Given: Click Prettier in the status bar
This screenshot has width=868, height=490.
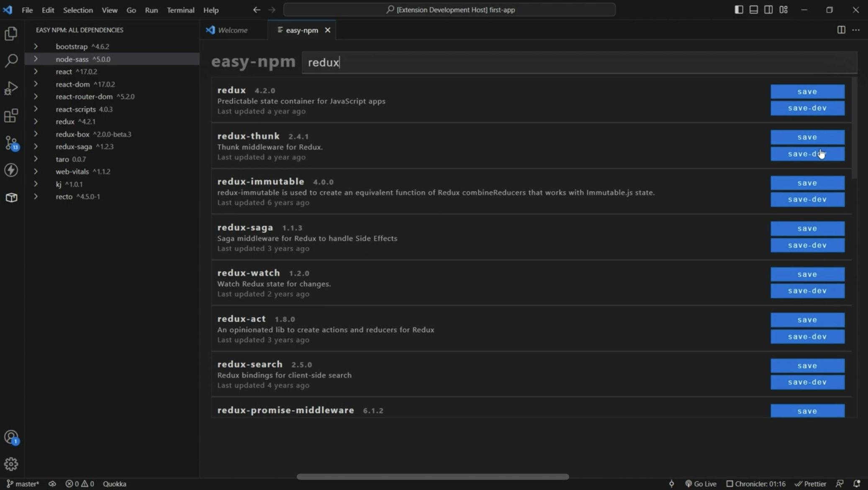Looking at the screenshot, I should coord(811,484).
